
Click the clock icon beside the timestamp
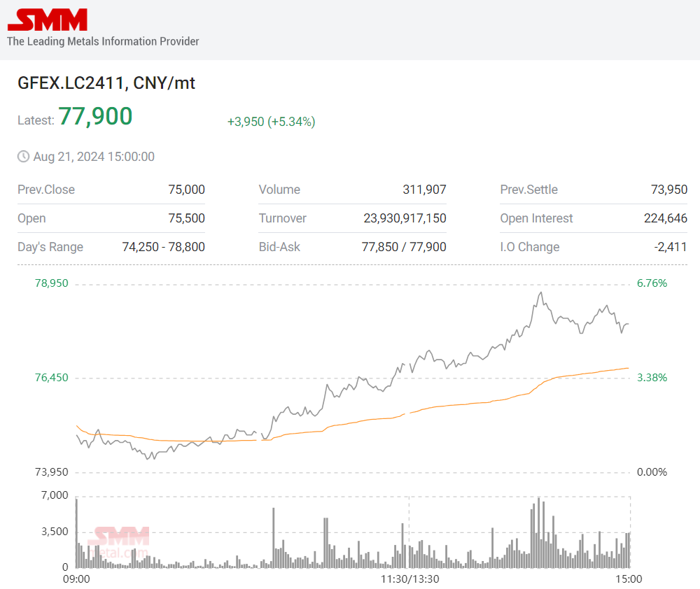pos(22,157)
